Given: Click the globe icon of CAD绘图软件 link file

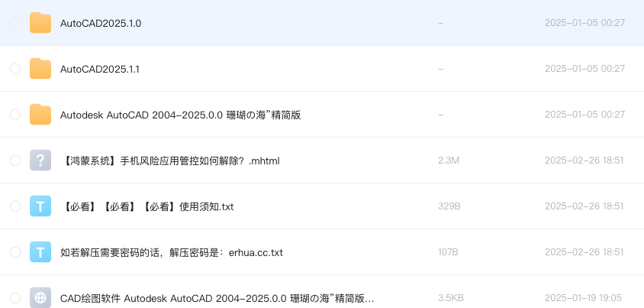Looking at the screenshot, I should click(x=40, y=298).
